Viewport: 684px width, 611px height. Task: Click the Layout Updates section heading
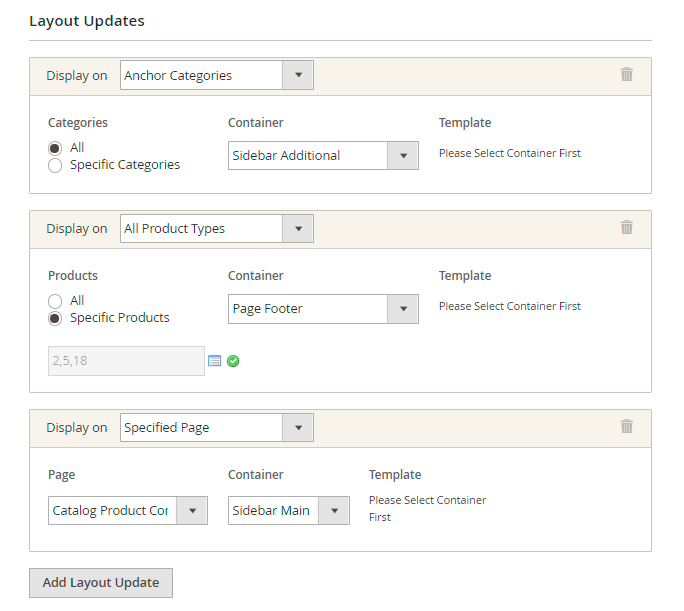click(x=87, y=21)
